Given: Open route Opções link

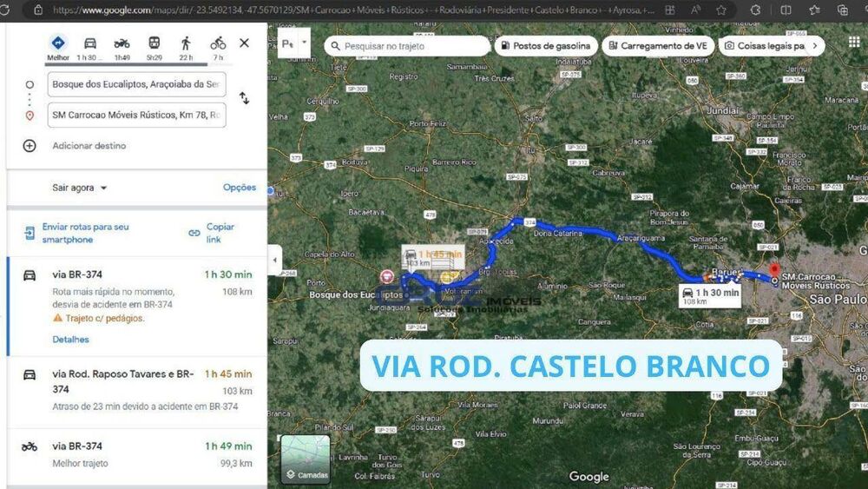Looking at the screenshot, I should pyautogui.click(x=240, y=188).
